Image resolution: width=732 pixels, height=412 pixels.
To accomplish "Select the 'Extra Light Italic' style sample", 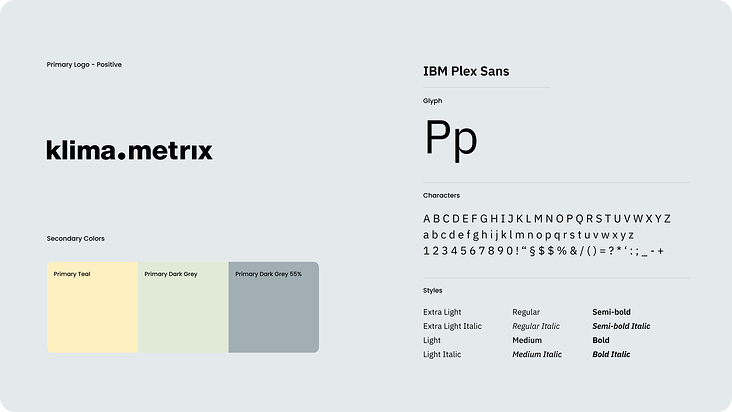I will [x=452, y=326].
